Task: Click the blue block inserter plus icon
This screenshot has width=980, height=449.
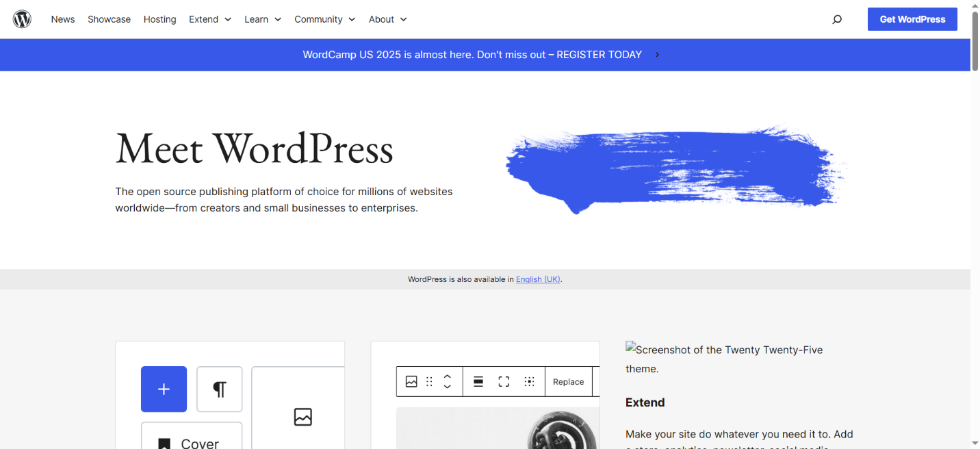Action: click(x=164, y=389)
